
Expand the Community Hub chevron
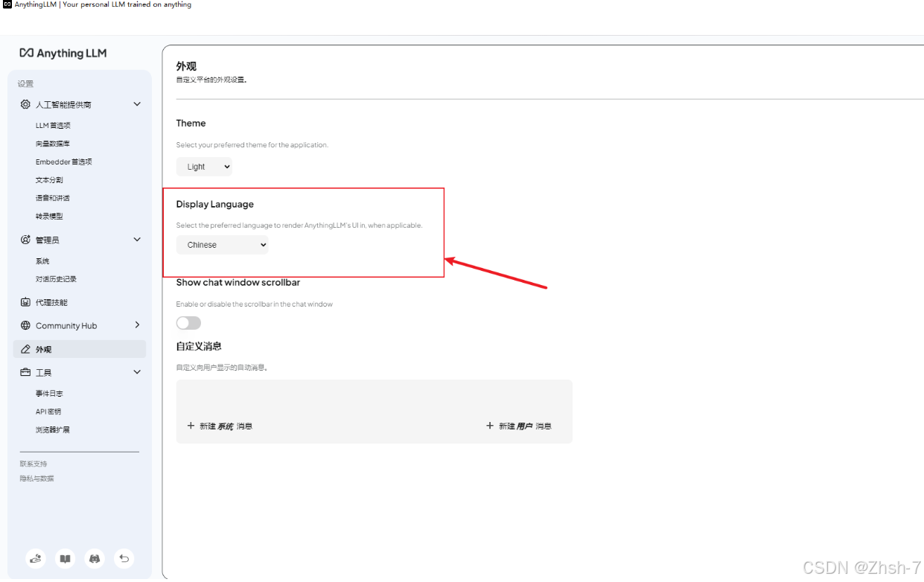click(x=137, y=325)
